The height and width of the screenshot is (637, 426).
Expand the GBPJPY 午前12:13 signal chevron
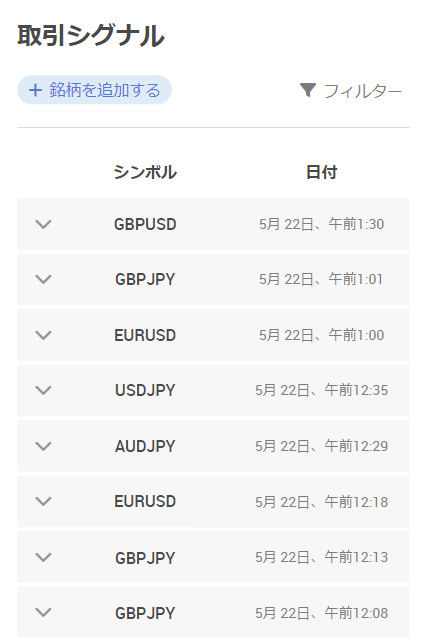click(43, 557)
